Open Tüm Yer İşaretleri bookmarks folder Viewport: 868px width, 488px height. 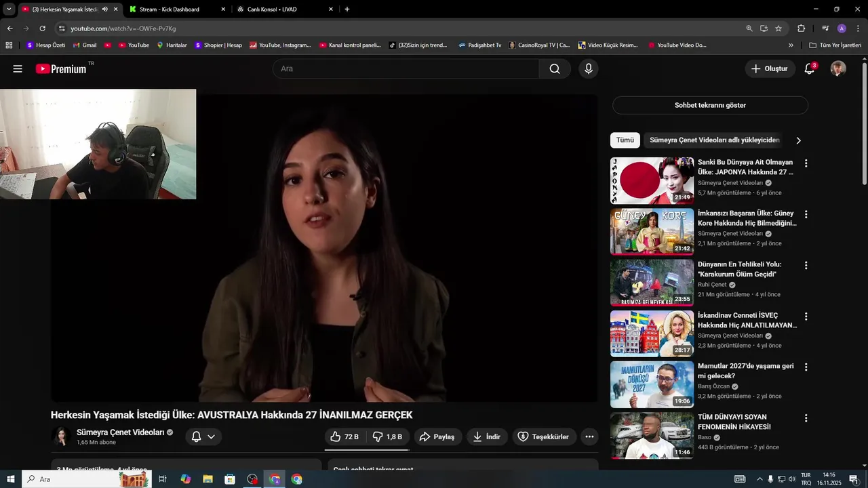pos(835,45)
